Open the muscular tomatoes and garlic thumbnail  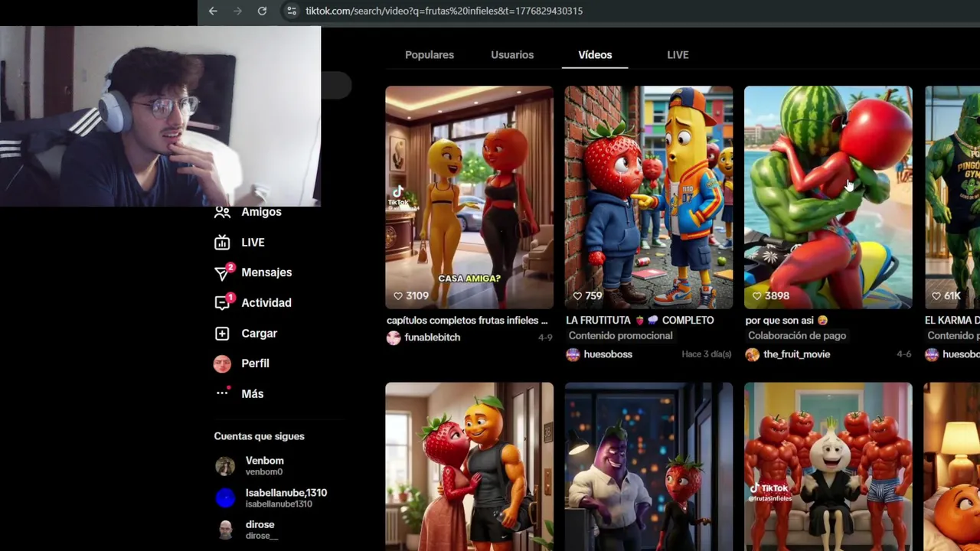click(x=828, y=467)
